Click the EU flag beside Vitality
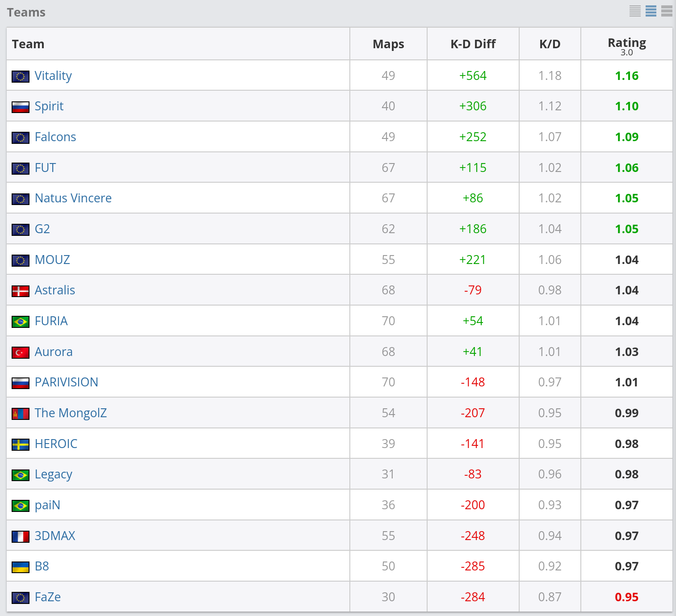The width and height of the screenshot is (676, 616). pyautogui.click(x=21, y=76)
